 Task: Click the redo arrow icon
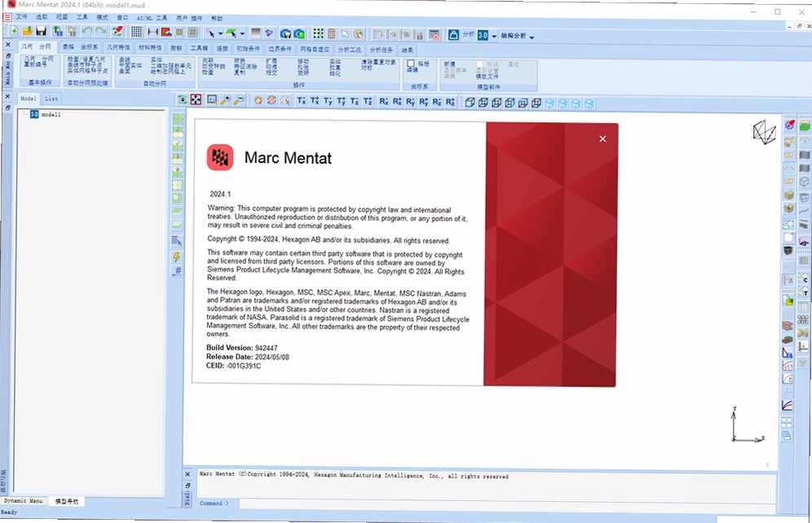point(101,32)
